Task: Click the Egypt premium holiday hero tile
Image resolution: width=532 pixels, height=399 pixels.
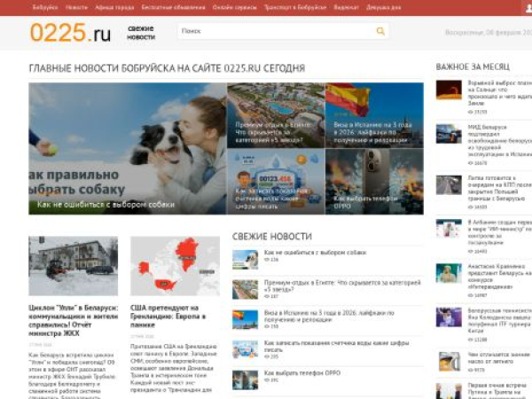Action: 275,114
